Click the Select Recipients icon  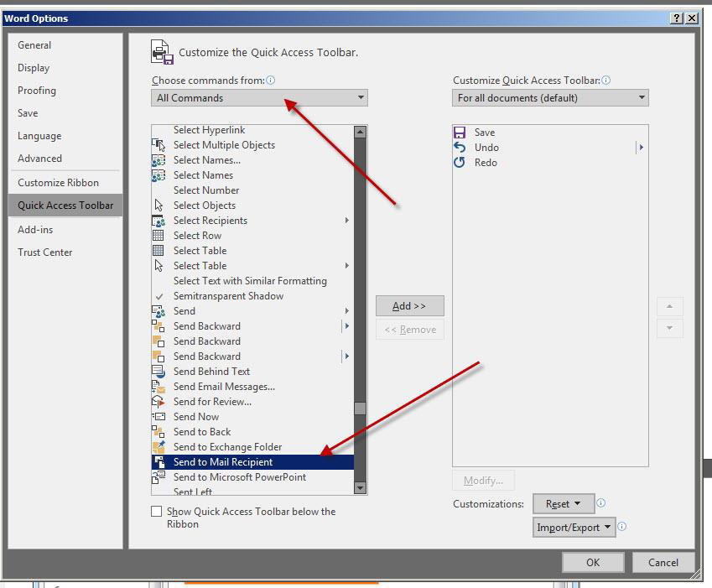(x=158, y=221)
